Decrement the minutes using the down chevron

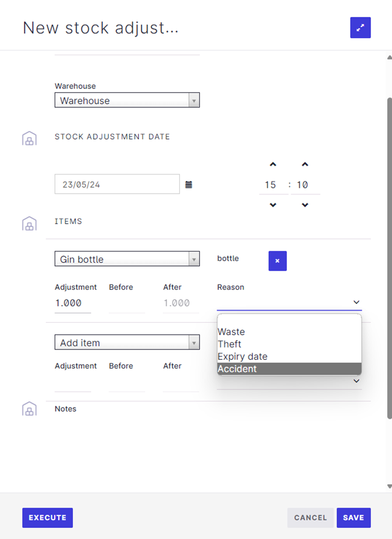tap(305, 205)
